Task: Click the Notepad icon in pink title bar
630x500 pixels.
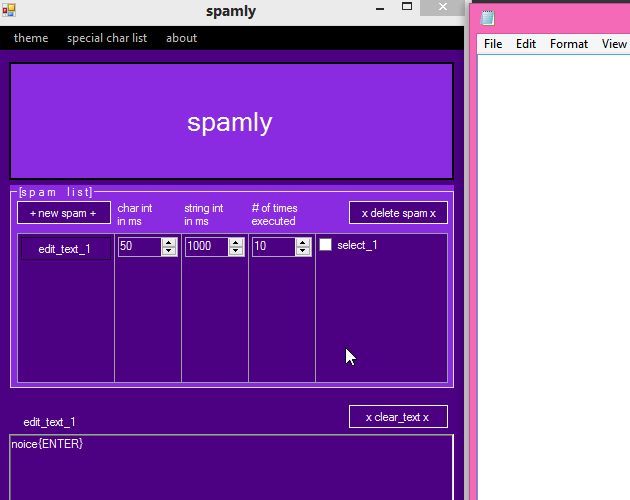Action: [487, 18]
